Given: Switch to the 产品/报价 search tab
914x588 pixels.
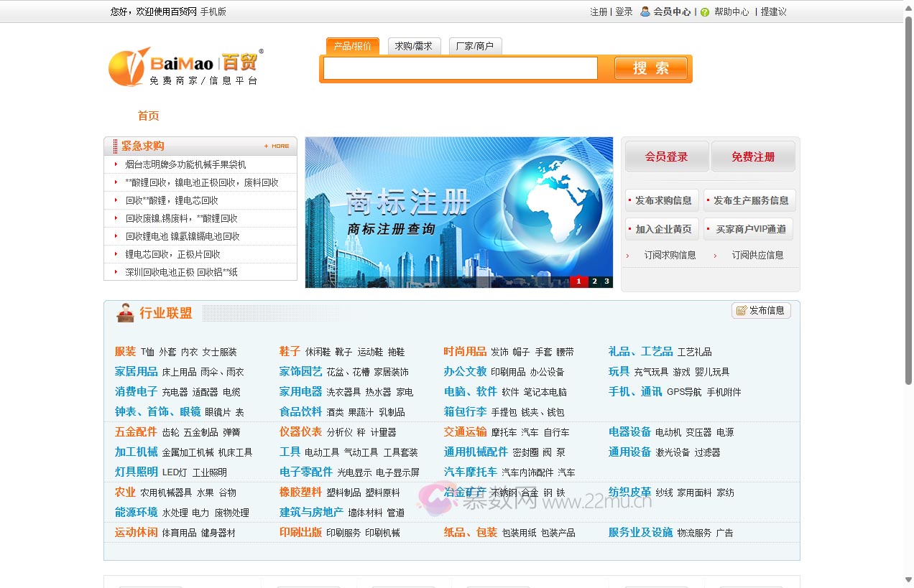Looking at the screenshot, I should pyautogui.click(x=352, y=46).
